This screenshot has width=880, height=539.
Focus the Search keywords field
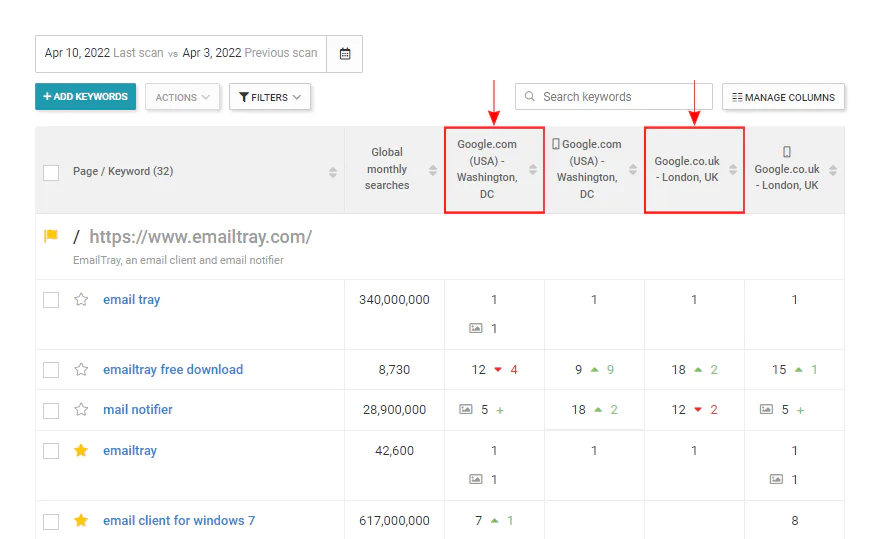(x=614, y=97)
